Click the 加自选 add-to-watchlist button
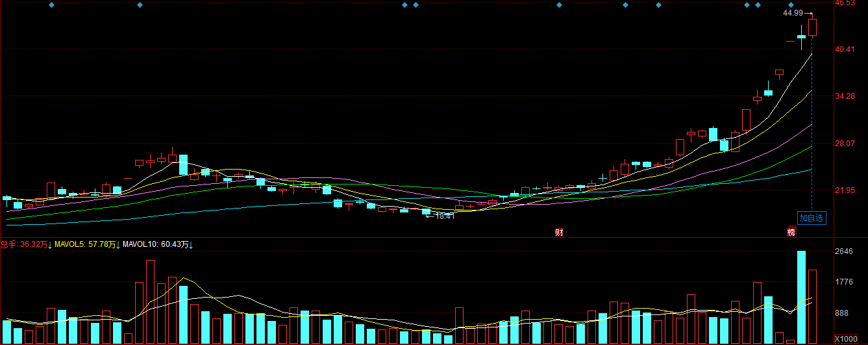The height and width of the screenshot is (345, 868). [812, 218]
